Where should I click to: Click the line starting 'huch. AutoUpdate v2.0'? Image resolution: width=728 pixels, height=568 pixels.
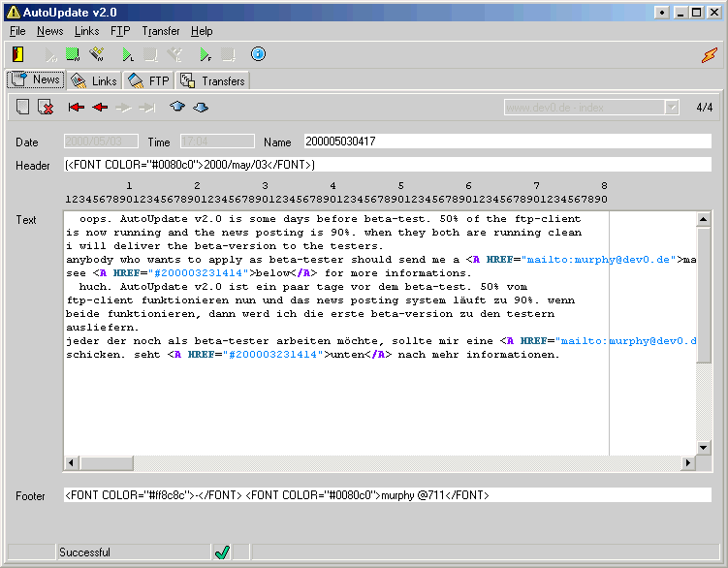point(302,287)
